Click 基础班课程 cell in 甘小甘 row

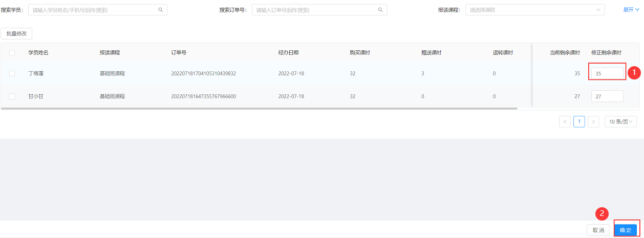[113, 96]
